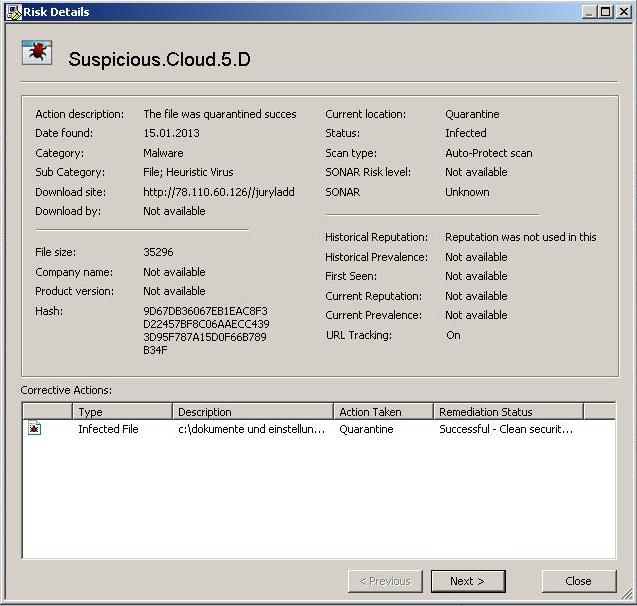Image resolution: width=637 pixels, height=606 pixels.
Task: Click the File; Heuristic Virus sub category value
Action: tap(188, 172)
